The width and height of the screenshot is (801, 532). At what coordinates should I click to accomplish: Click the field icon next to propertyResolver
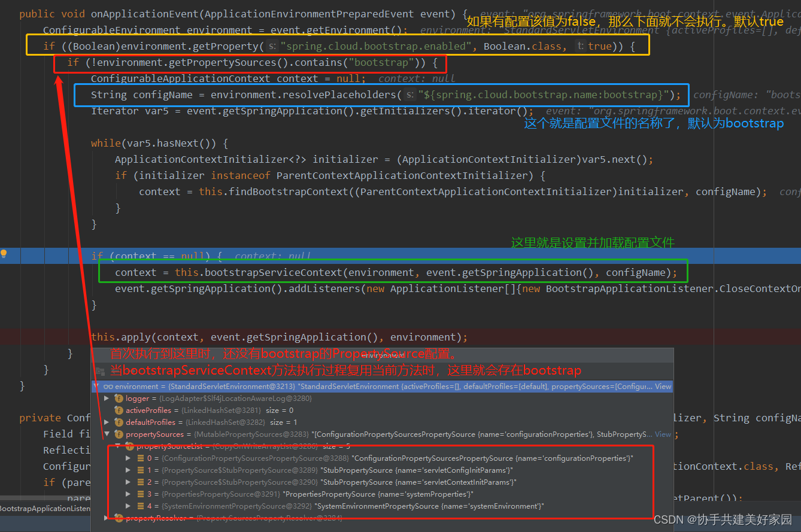[x=119, y=518]
